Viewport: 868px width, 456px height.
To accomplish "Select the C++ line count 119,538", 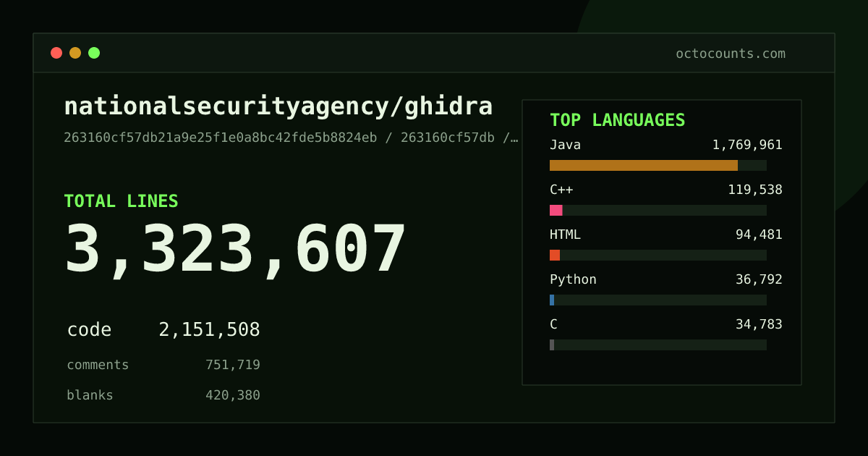I will click(x=755, y=190).
